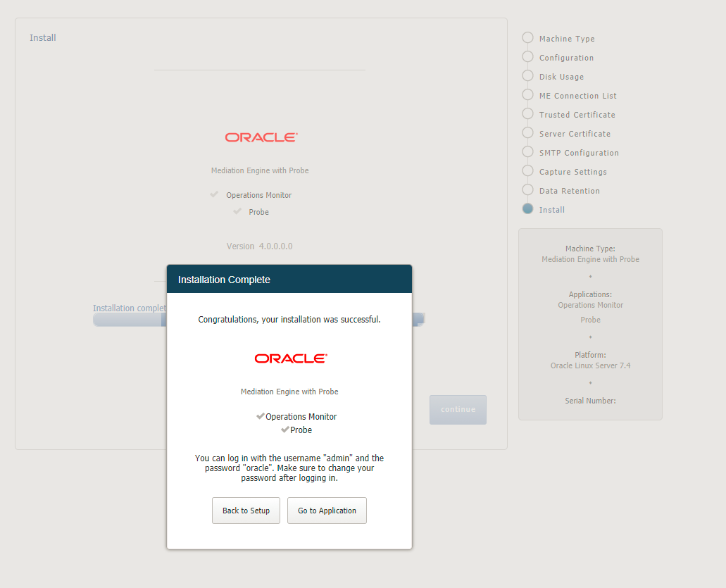Screen dimensions: 726x588
Task: Select the Data Retention step circle
Action: click(x=527, y=189)
